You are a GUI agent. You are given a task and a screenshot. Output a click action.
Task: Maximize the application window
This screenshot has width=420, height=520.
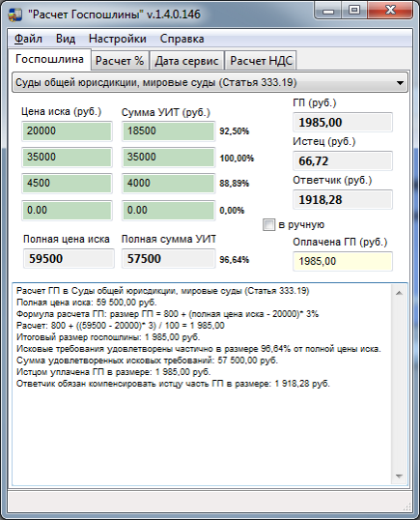pyautogui.click(x=354, y=11)
